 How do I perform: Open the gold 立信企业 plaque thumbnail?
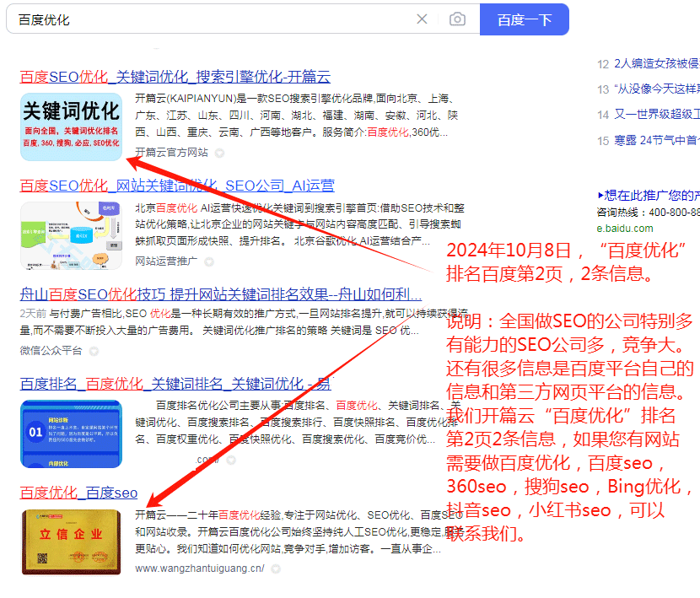(71, 542)
